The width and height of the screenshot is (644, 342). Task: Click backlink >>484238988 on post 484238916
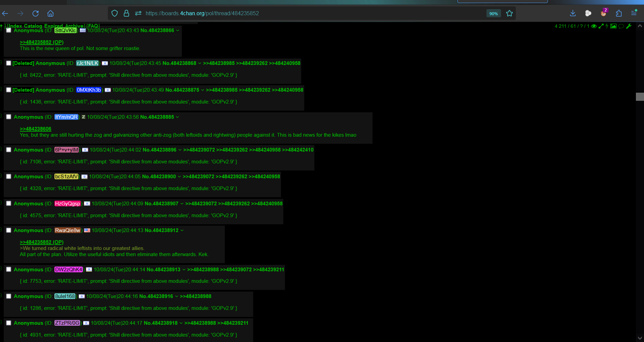click(x=195, y=296)
